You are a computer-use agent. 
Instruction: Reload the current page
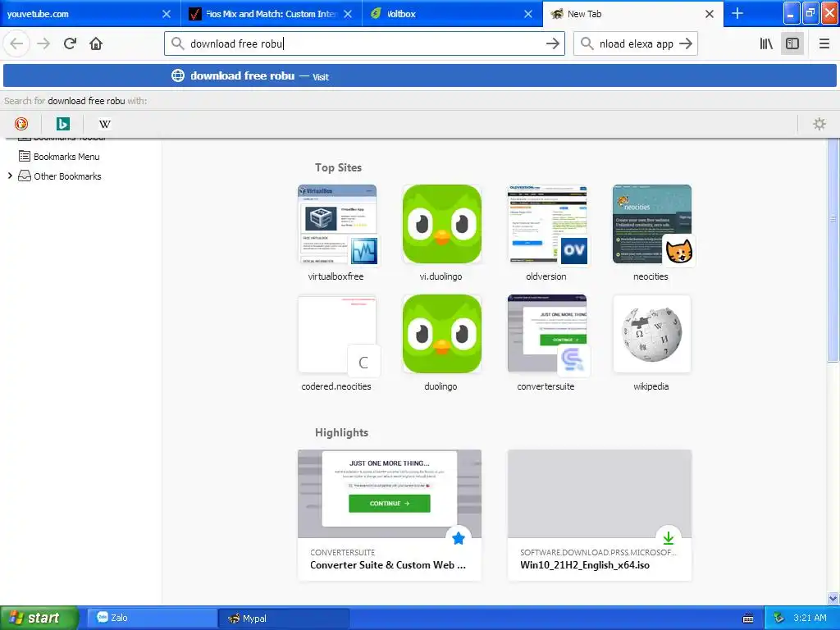click(x=70, y=43)
